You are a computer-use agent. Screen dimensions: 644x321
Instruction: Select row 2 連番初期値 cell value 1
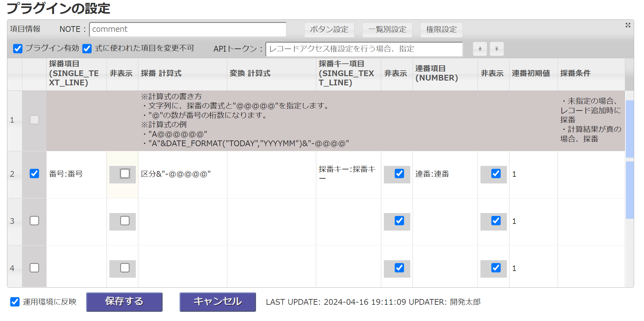point(533,175)
